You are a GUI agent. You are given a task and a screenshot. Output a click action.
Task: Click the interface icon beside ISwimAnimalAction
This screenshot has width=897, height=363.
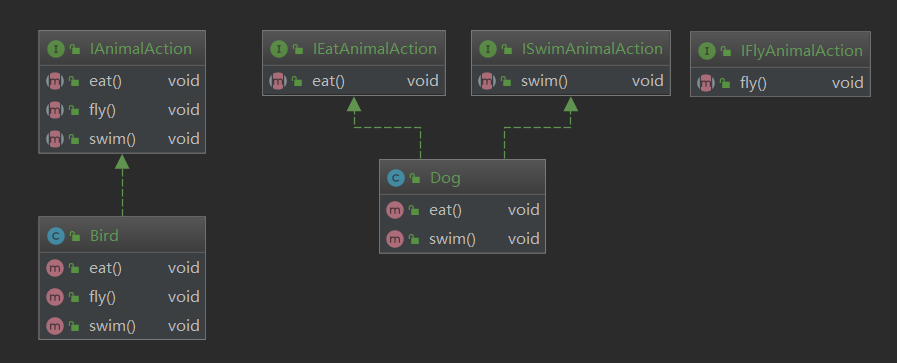click(x=487, y=49)
